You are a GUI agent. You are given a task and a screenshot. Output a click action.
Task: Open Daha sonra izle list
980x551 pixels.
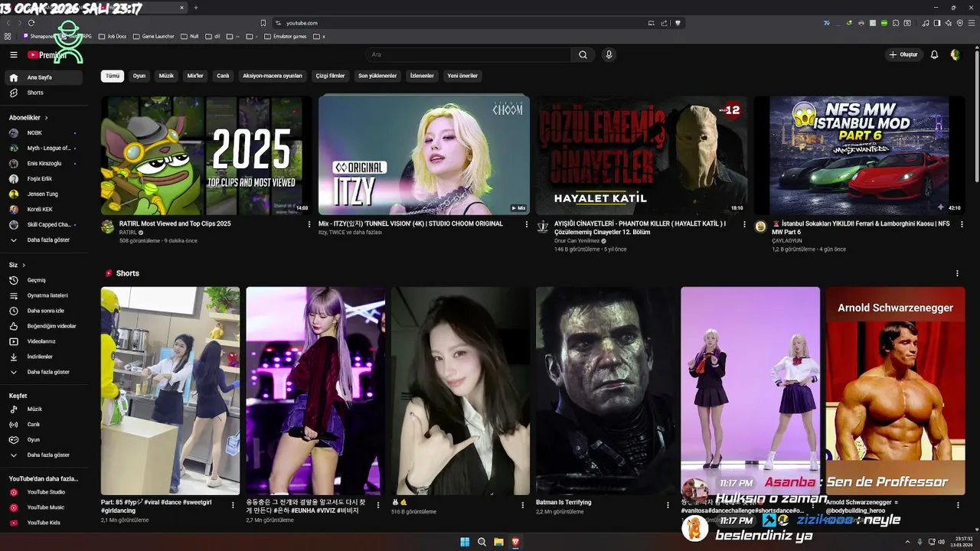click(x=44, y=311)
